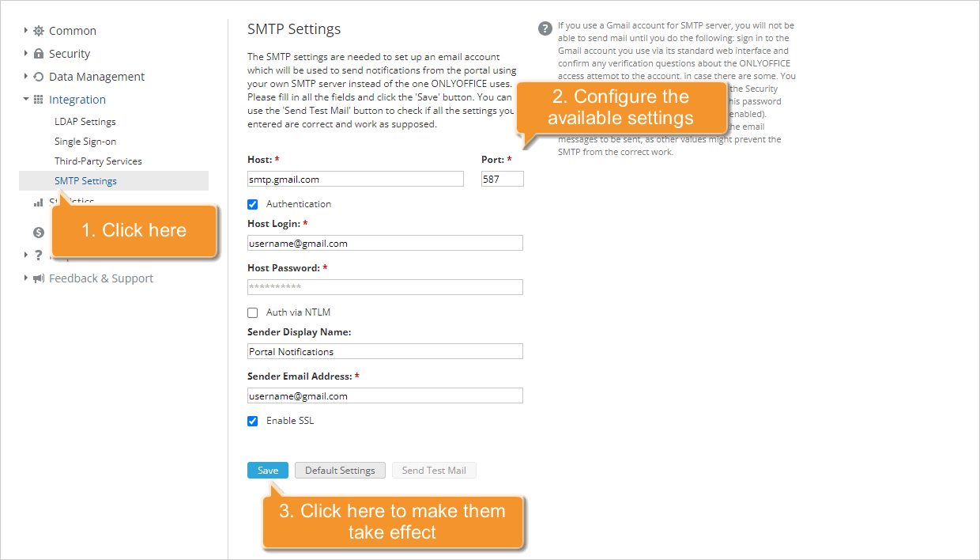Toggle the Enable SSL checkbox

[x=253, y=421]
